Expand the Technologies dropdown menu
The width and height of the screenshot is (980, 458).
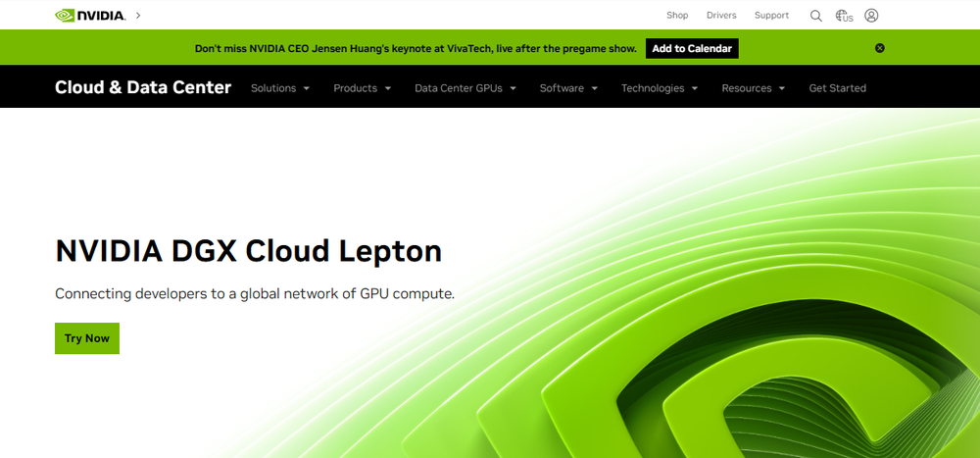point(660,88)
